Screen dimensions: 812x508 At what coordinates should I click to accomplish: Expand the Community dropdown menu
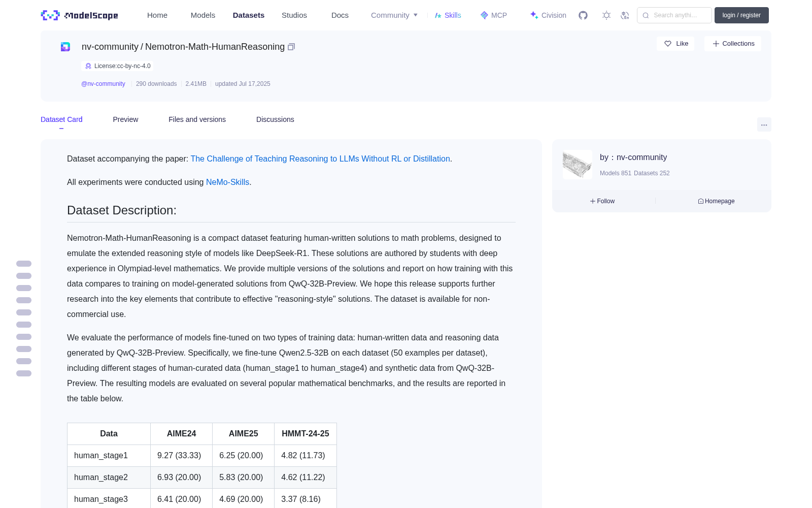[x=394, y=15]
